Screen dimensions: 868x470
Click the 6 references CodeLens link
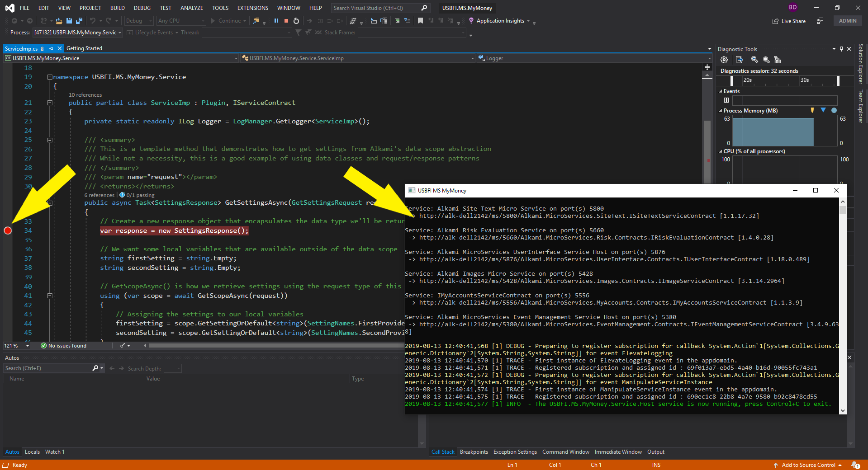coord(99,195)
